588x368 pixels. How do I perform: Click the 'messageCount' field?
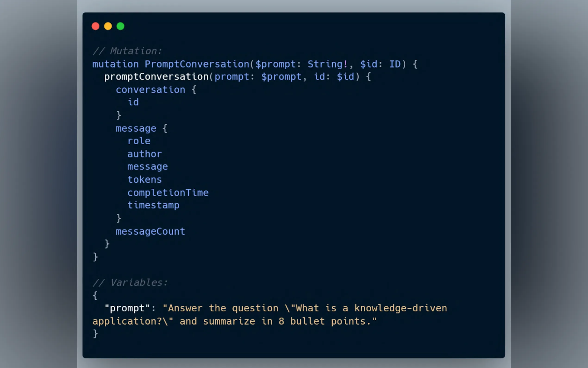150,232
